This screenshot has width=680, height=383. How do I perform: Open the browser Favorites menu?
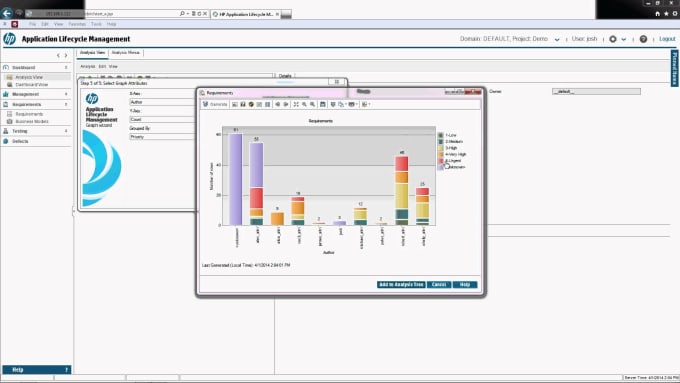(77, 24)
